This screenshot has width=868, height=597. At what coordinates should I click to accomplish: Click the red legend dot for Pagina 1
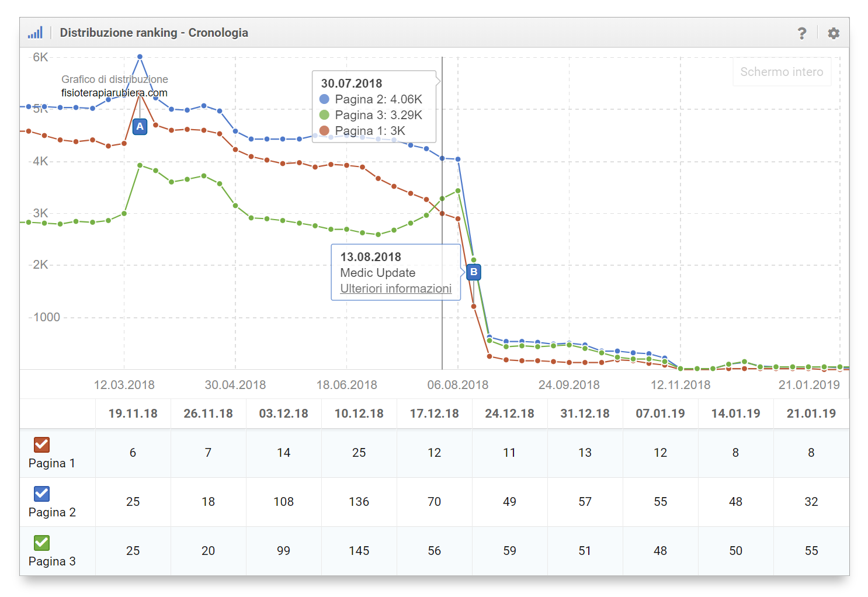point(324,131)
